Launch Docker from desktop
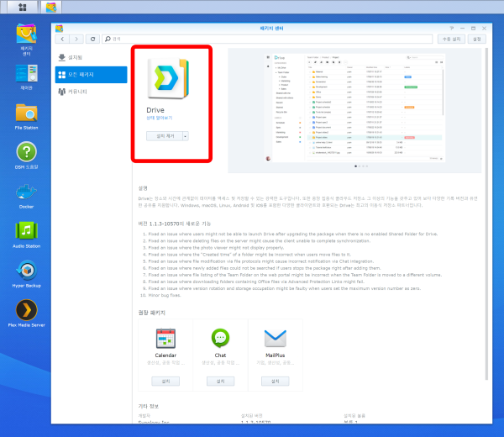The width and height of the screenshot is (504, 437). [x=26, y=196]
